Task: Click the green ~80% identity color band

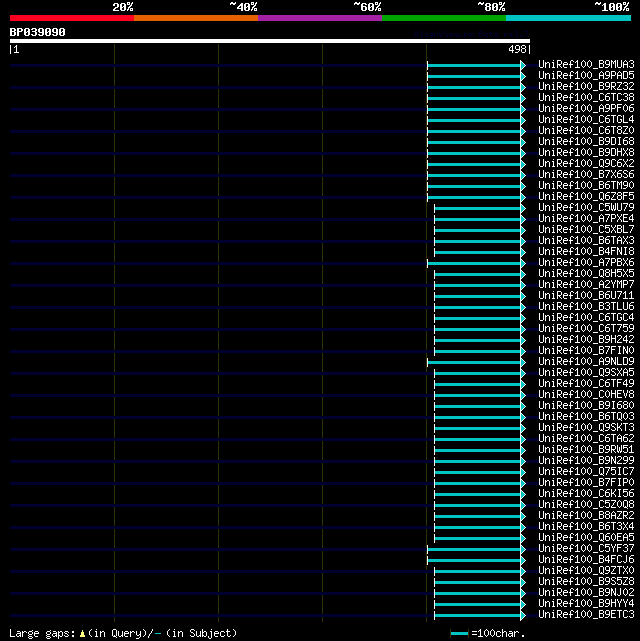Action: tap(444, 18)
